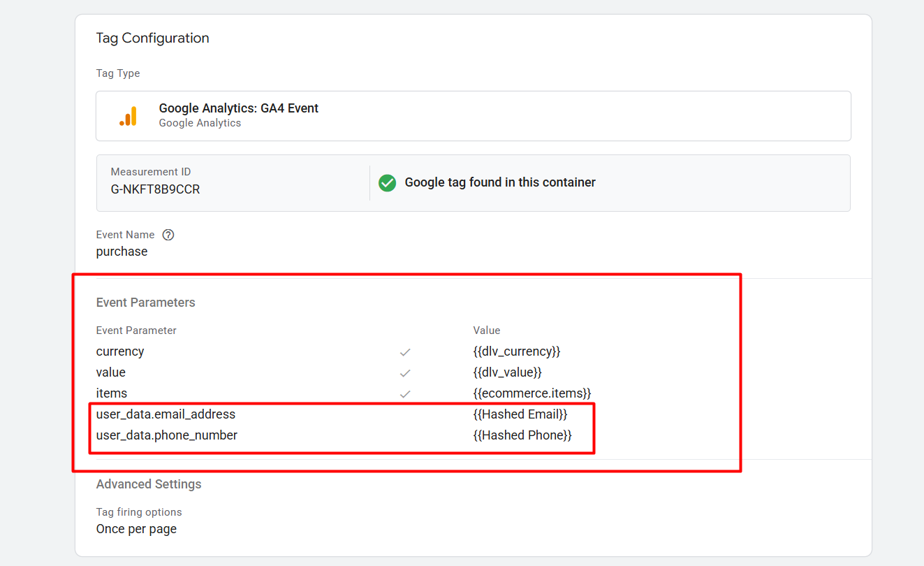Click the checkmark in the items row

click(x=404, y=394)
